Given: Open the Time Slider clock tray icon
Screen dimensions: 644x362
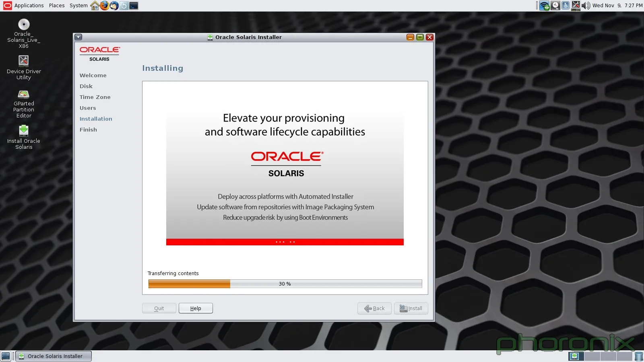Looking at the screenshot, I should (555, 6).
